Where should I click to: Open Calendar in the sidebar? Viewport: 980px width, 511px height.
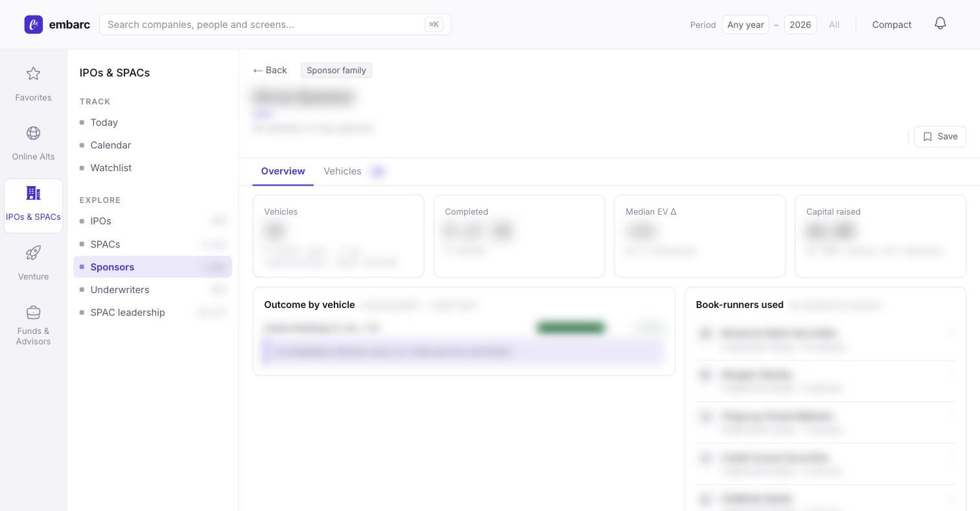153,145
